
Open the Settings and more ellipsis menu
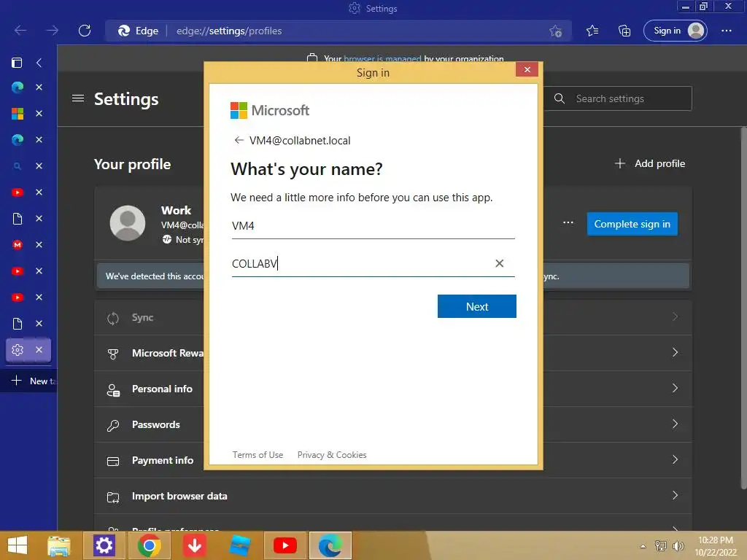(726, 31)
